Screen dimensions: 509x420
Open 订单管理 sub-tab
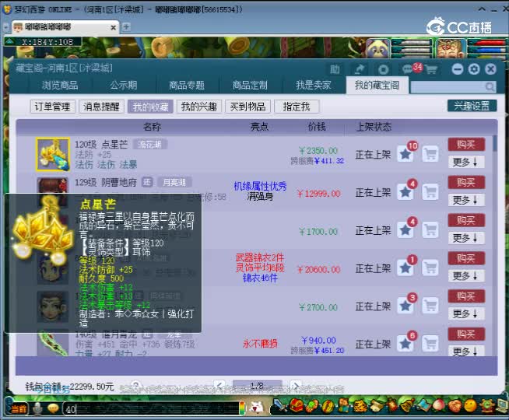coord(53,107)
